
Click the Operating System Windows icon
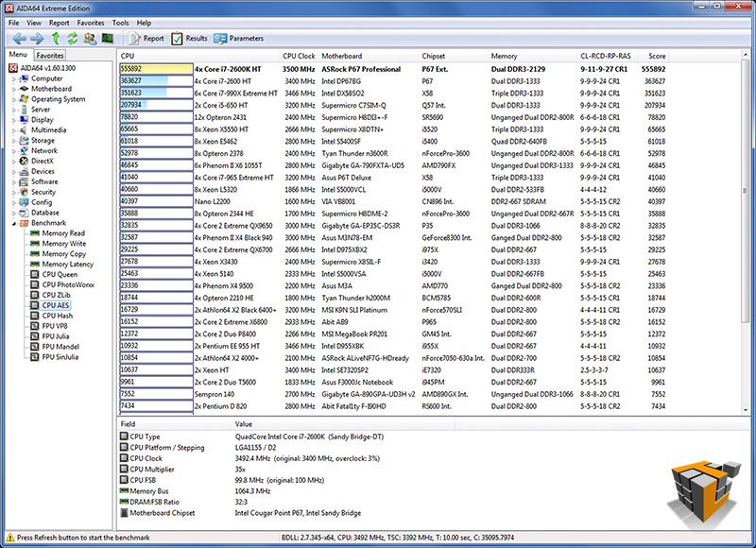pyautogui.click(x=25, y=99)
